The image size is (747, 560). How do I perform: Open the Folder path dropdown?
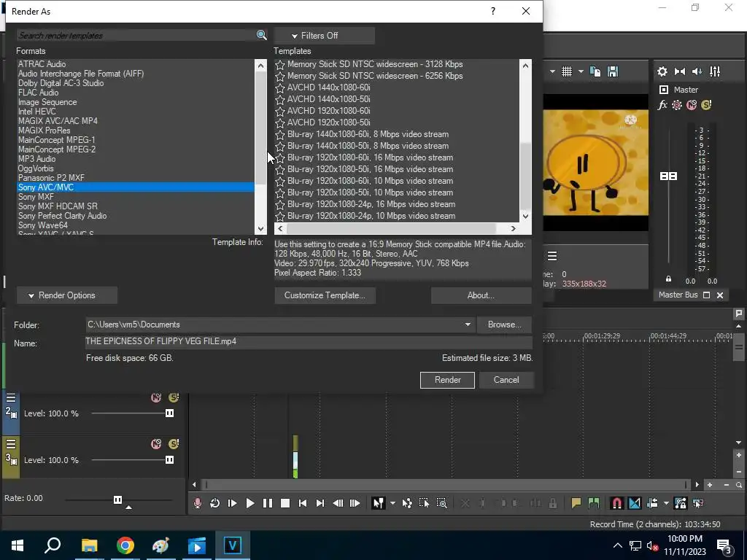tap(468, 324)
